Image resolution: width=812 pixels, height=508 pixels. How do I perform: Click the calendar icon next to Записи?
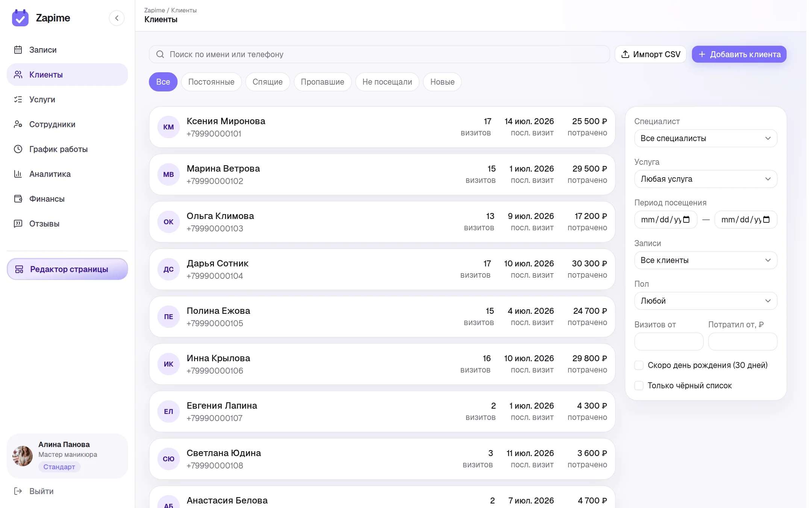[18, 50]
